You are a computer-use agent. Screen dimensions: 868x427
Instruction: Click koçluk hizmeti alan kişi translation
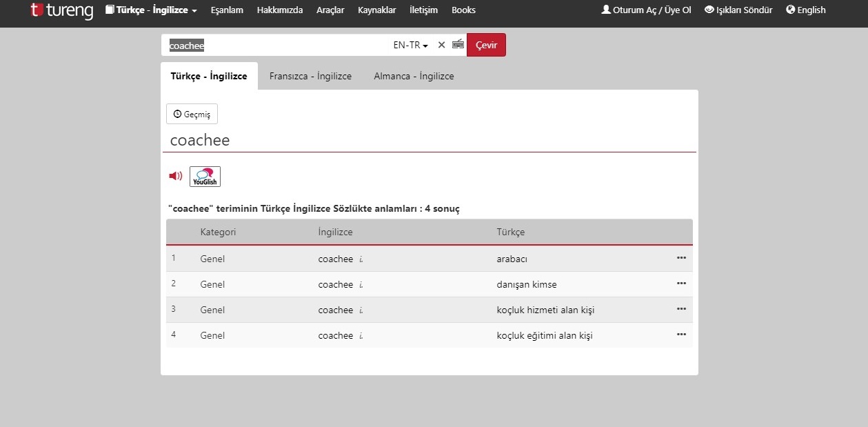[x=545, y=310]
